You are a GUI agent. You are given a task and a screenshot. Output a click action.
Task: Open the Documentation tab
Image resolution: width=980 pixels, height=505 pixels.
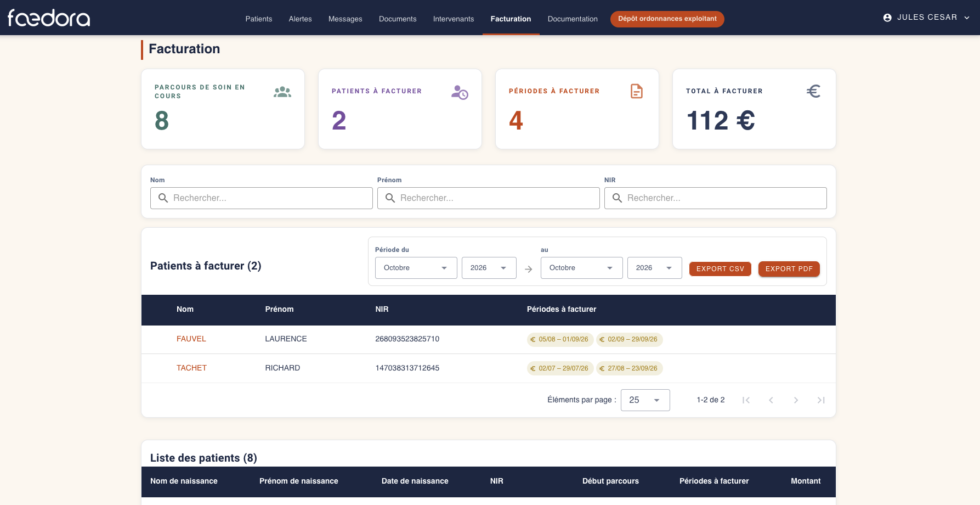[x=573, y=19]
